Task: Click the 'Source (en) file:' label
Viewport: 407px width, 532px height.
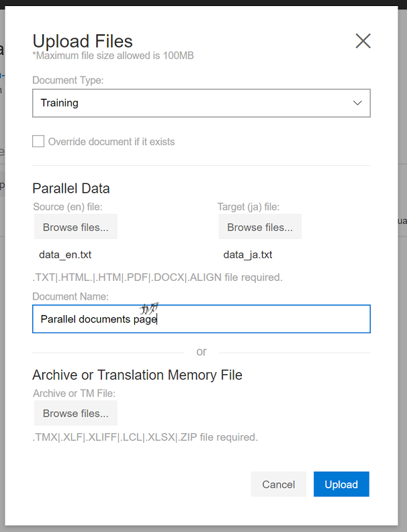Action: [67, 207]
